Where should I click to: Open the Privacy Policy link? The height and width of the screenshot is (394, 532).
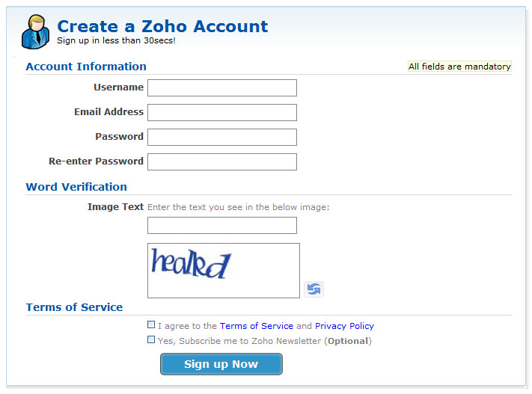(x=344, y=326)
